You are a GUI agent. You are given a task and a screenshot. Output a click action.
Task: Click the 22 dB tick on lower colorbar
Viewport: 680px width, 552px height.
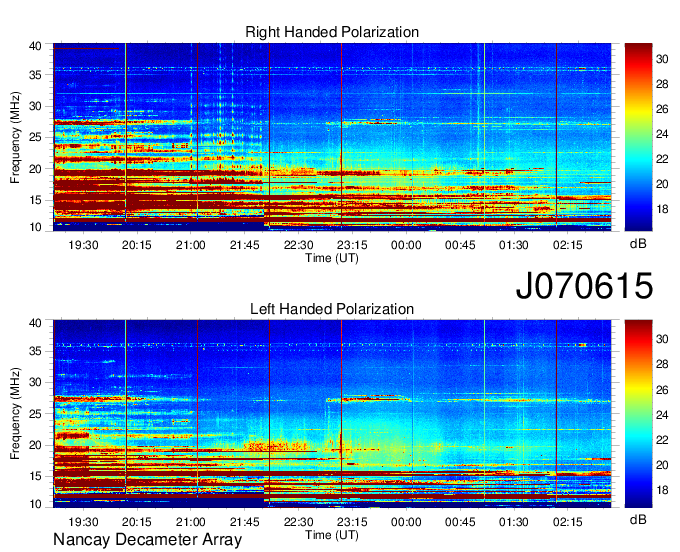point(662,440)
